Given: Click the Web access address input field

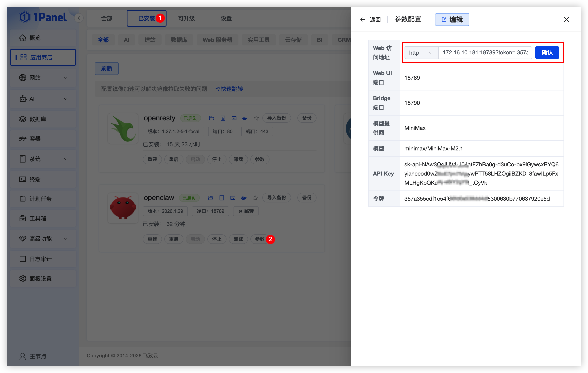Looking at the screenshot, I should (485, 53).
